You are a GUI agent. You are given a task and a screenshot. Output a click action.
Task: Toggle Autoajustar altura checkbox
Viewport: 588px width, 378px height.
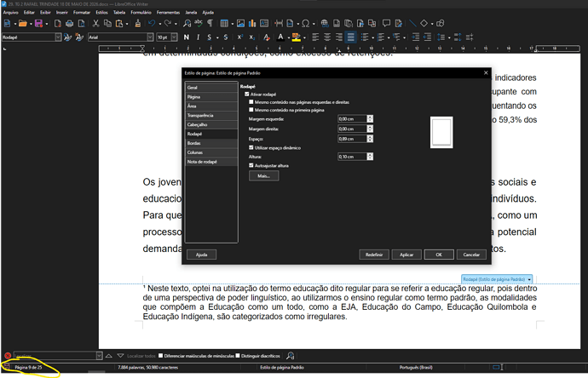251,165
